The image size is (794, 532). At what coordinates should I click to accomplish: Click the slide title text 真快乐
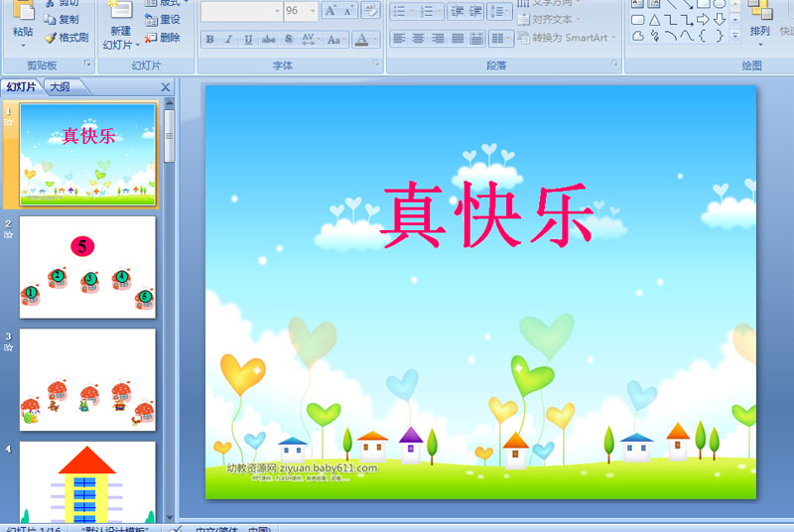[x=487, y=215]
